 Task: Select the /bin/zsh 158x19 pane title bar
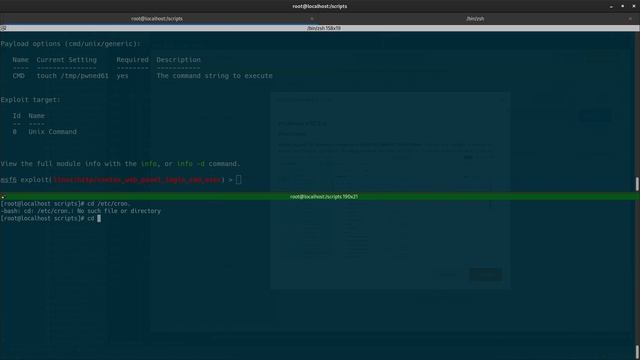click(320, 28)
